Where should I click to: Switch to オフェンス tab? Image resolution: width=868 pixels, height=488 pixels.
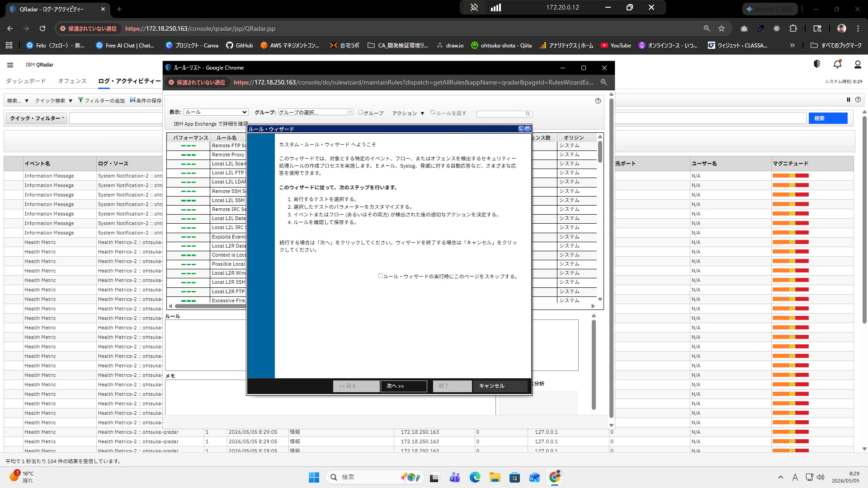[72, 81]
